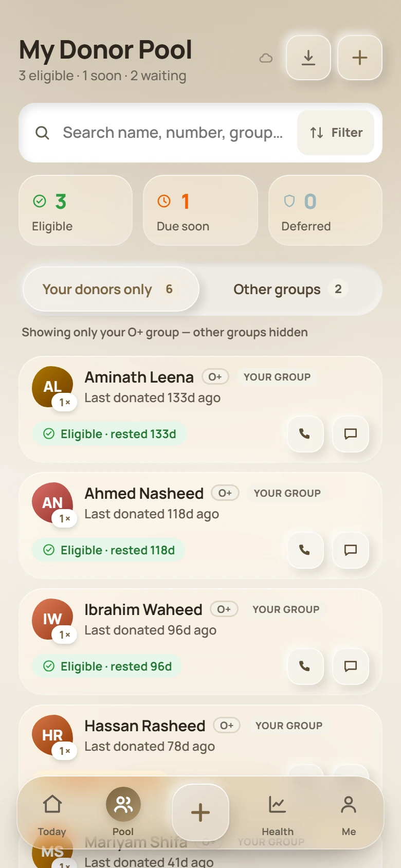Viewport: 401px width, 868px height.
Task: Switch to 'Other groups' segment
Action: tap(290, 289)
